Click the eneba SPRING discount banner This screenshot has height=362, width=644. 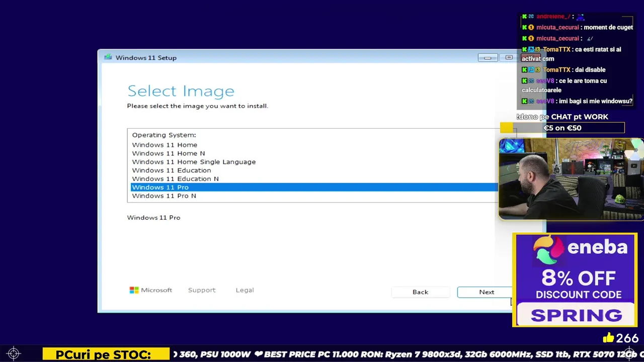pyautogui.click(x=575, y=280)
